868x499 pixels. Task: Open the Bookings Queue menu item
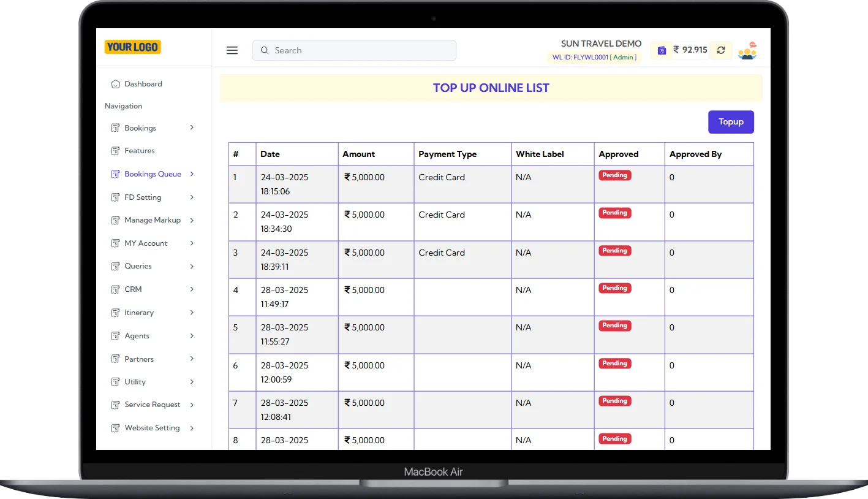click(x=153, y=174)
